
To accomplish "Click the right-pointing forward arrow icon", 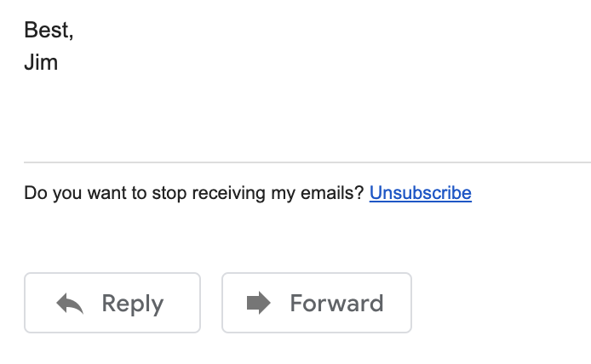I will click(259, 303).
